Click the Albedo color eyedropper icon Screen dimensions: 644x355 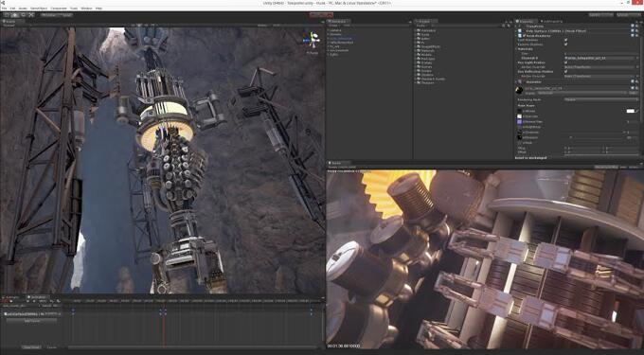tap(637, 111)
